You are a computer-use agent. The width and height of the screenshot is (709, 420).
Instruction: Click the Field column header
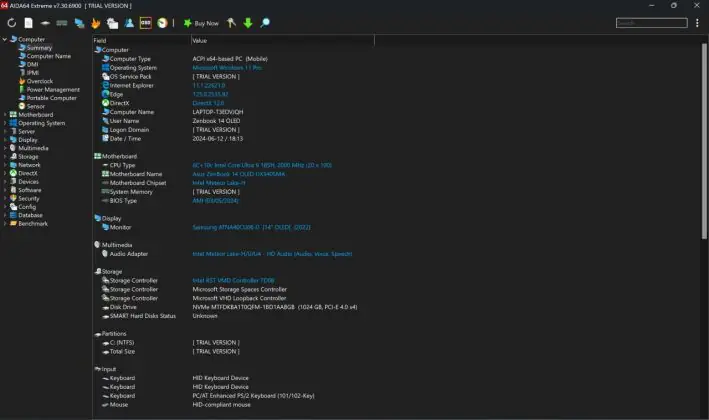[142, 41]
